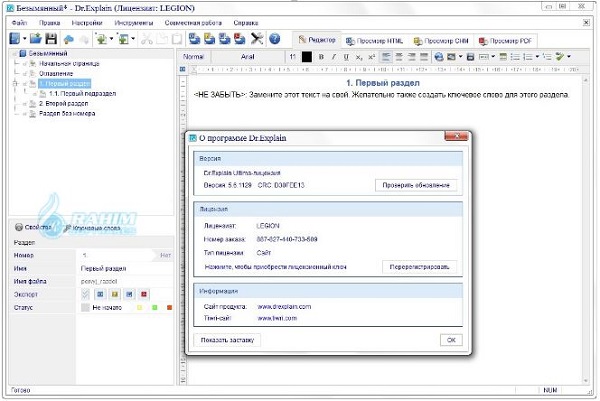Click the bulleted list icon
Viewport: 600px width, 401px height.
coord(515,57)
